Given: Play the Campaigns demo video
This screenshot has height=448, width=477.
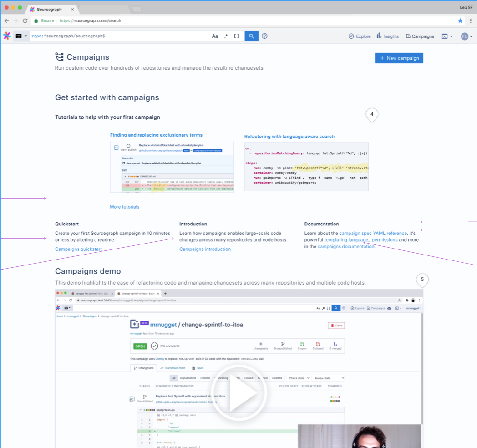Looking at the screenshot, I should 239,393.
